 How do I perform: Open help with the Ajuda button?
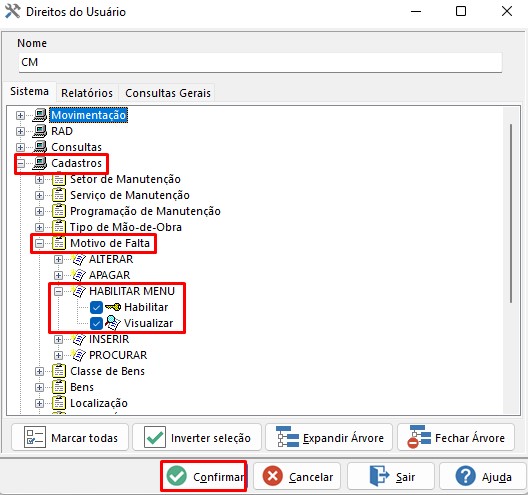tap(483, 476)
